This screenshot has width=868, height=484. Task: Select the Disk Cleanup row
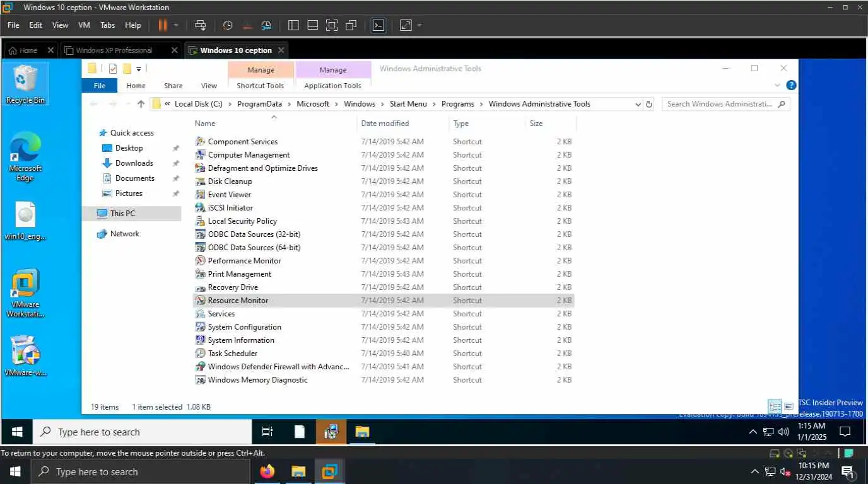384,181
